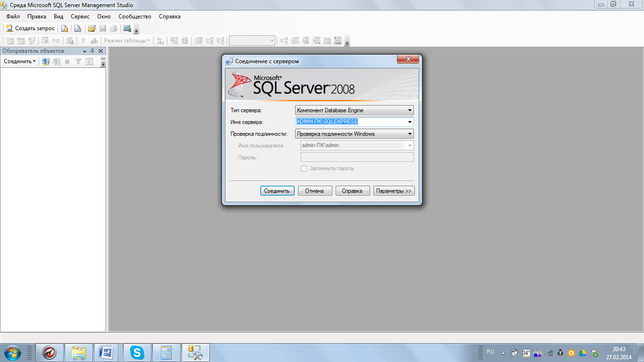
Task: Open the Файл menu
Action: pos(13,16)
